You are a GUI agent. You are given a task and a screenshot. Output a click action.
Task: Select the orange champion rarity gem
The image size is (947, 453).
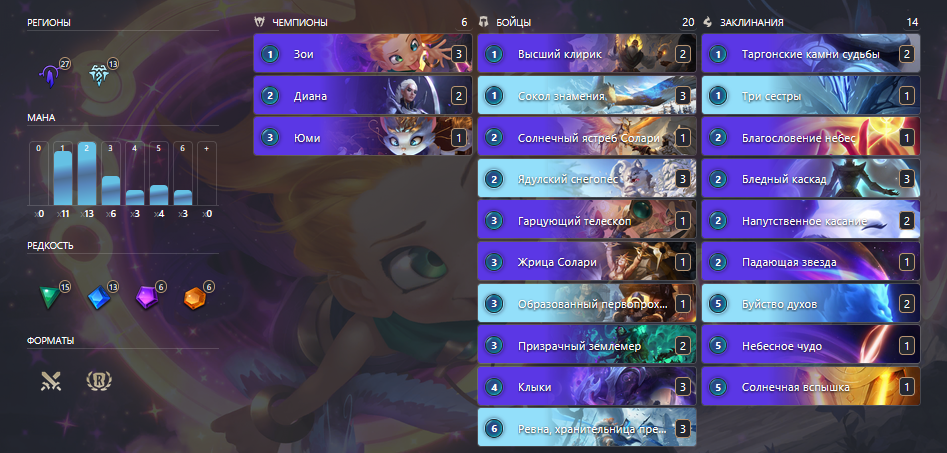(194, 298)
